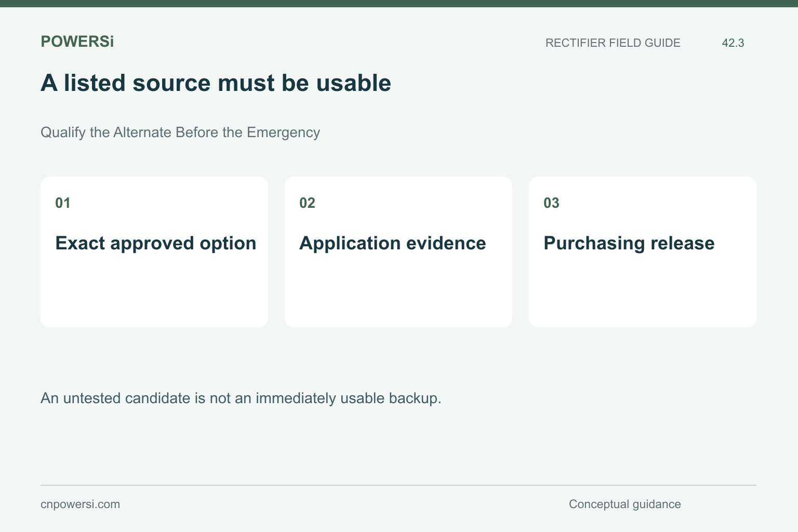Image resolution: width=798 pixels, height=532 pixels.
Task: Click the page number 42.3
Action: click(x=733, y=43)
